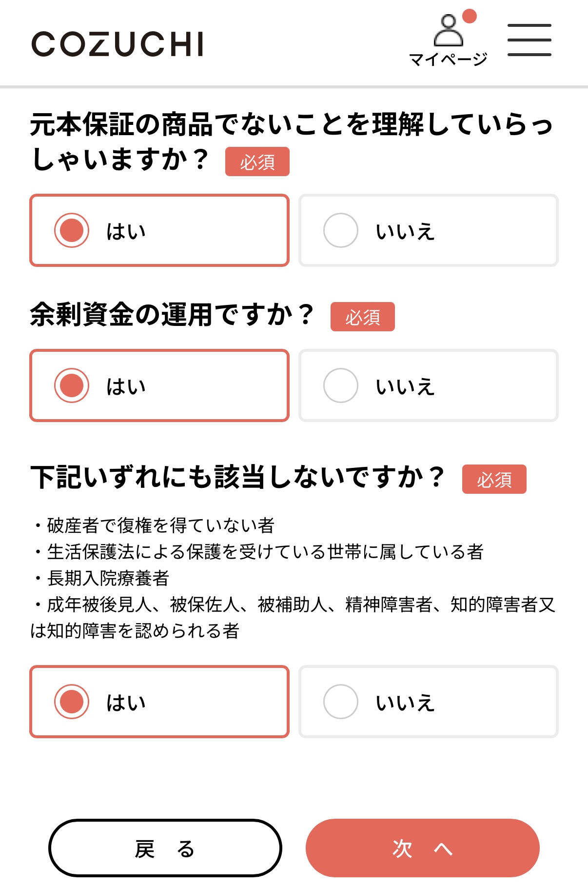Screen dimensions: 588x889
Task: Choose いいえ for 余剰資金の運用ですか
Action: (x=428, y=385)
